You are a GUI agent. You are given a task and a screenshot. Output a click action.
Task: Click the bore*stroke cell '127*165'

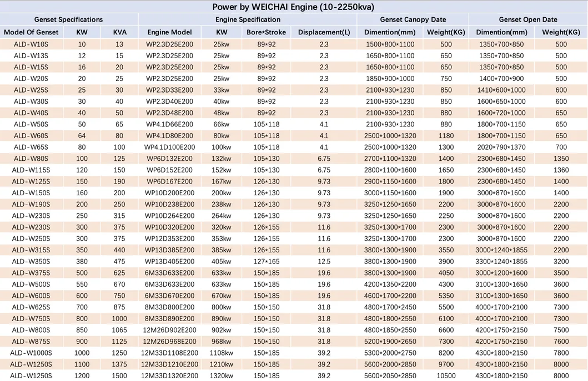tap(267, 262)
